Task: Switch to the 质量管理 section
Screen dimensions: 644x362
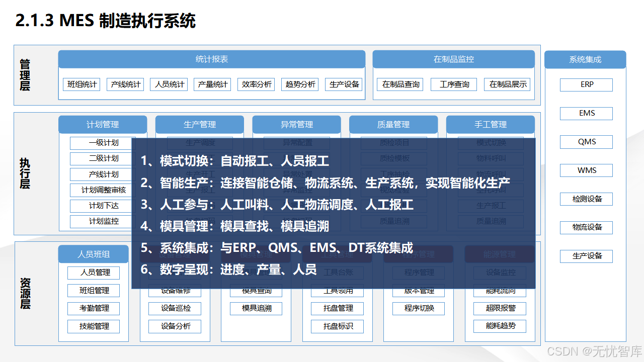Action: 394,124
